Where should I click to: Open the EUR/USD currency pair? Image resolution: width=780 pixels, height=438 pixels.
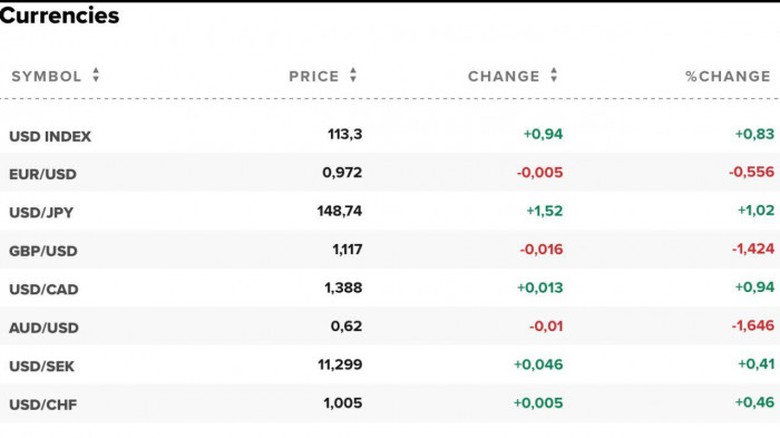43,174
